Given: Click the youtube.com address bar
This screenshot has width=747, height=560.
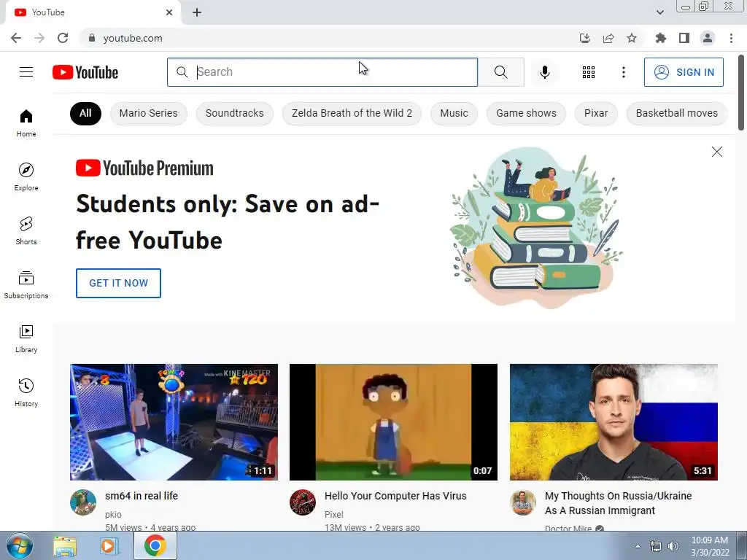Looking at the screenshot, I should (x=329, y=38).
